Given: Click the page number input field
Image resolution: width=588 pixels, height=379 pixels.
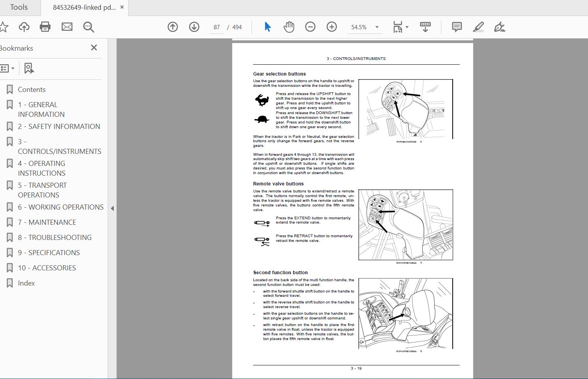Looking at the screenshot, I should [x=217, y=27].
